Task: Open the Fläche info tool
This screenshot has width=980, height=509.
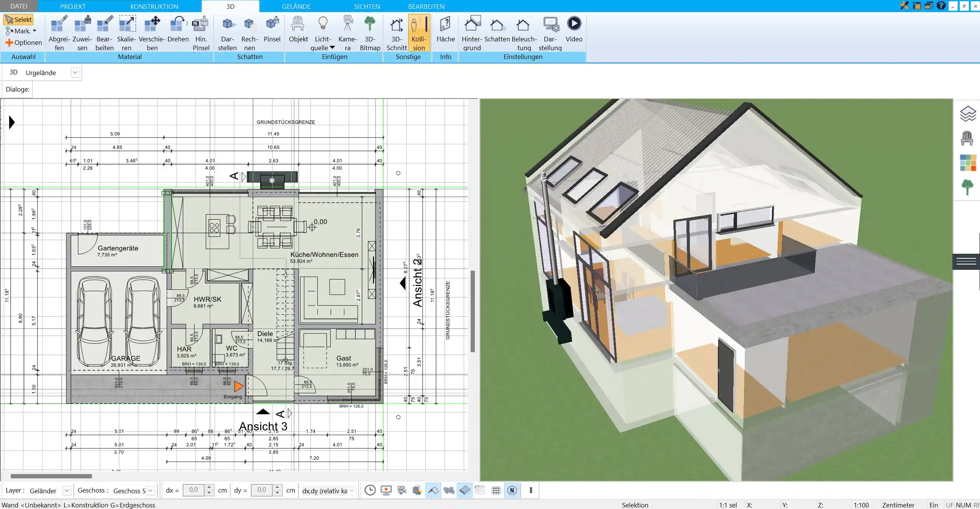Action: click(445, 30)
